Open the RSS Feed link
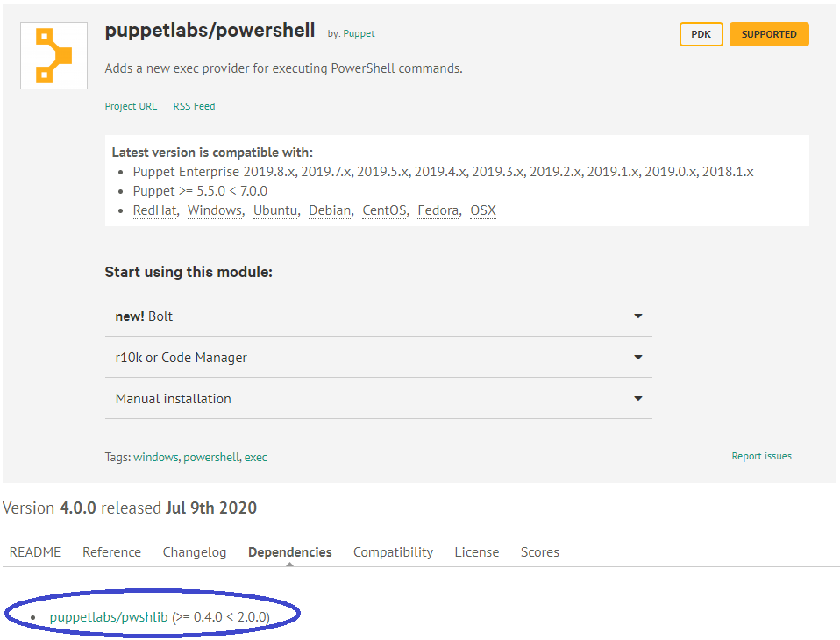This screenshot has height=640, width=840. click(x=194, y=106)
